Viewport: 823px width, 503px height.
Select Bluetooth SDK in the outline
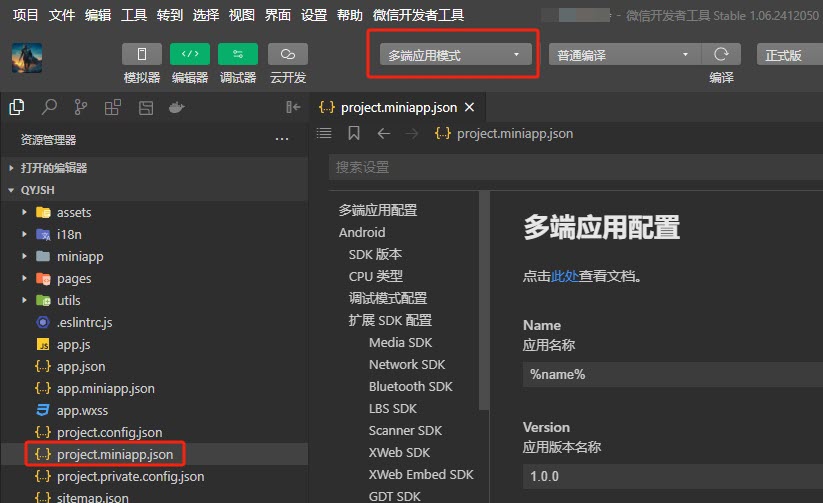pyautogui.click(x=410, y=386)
